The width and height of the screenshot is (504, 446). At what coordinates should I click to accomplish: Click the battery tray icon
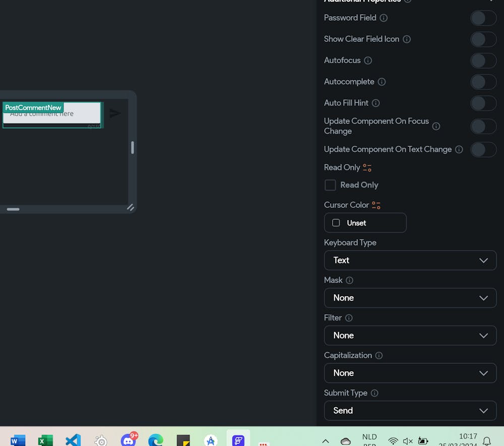point(423,440)
